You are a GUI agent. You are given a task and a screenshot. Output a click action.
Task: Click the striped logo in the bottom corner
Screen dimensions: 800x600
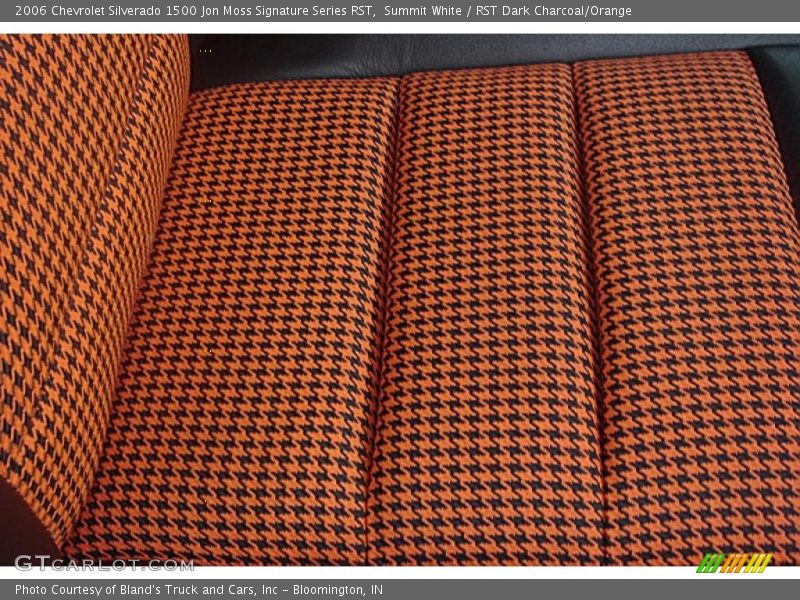coord(734,563)
